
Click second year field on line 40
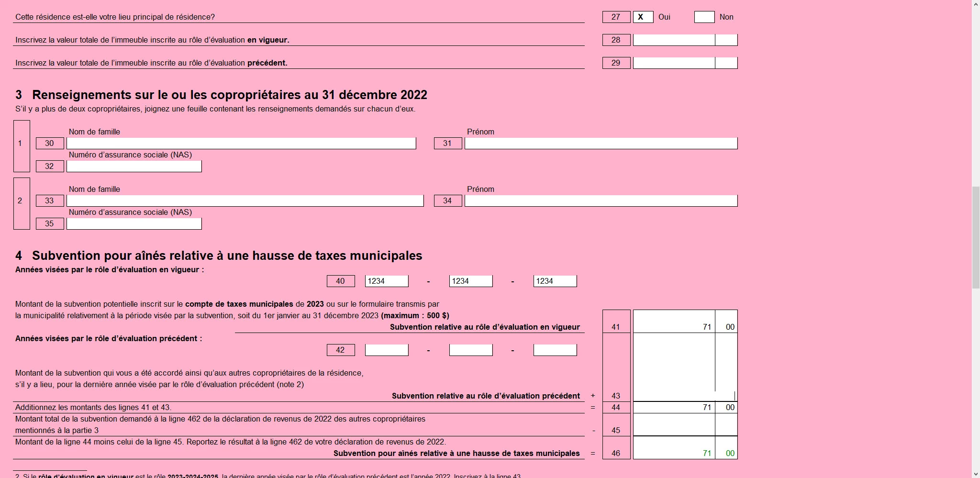(x=471, y=281)
